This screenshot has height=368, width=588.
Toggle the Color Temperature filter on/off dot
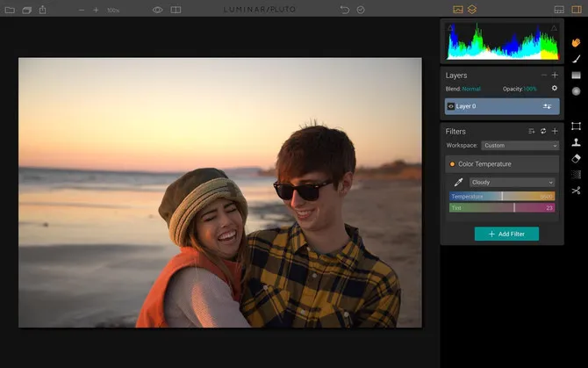[452, 164]
